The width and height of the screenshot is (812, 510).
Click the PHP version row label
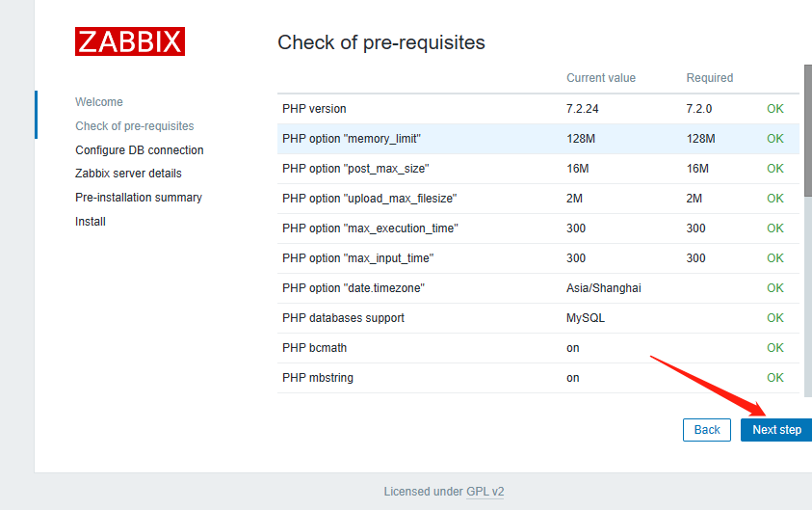coord(314,109)
